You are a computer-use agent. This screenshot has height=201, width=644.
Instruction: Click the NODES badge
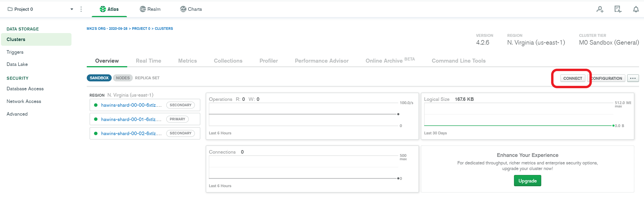[123, 78]
